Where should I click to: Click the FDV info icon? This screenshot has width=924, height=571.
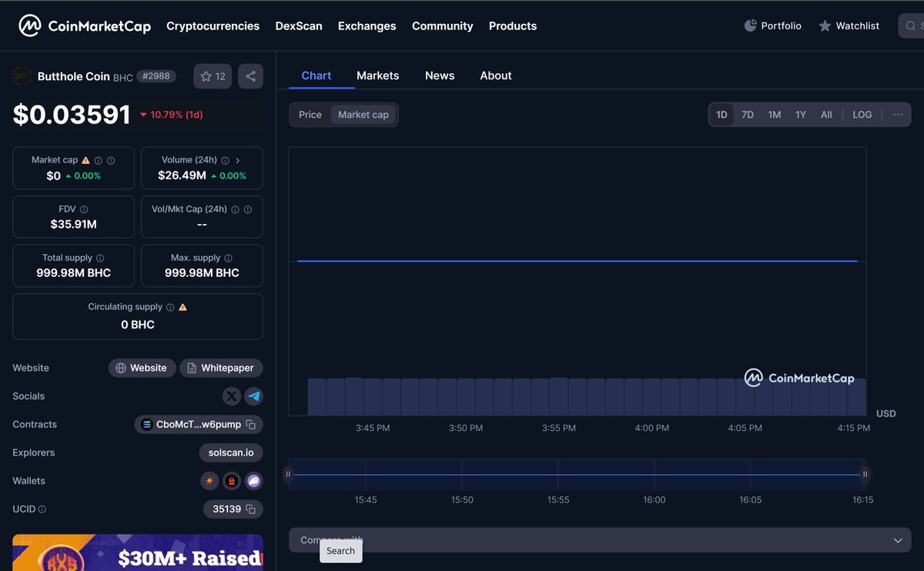coord(84,209)
